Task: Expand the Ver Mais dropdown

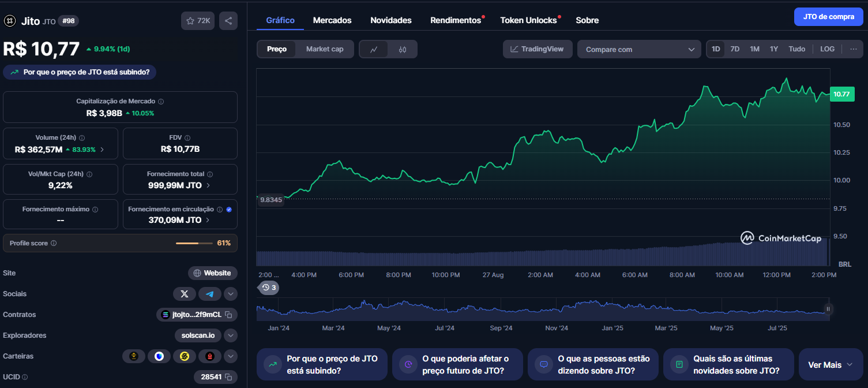Action: [x=831, y=364]
